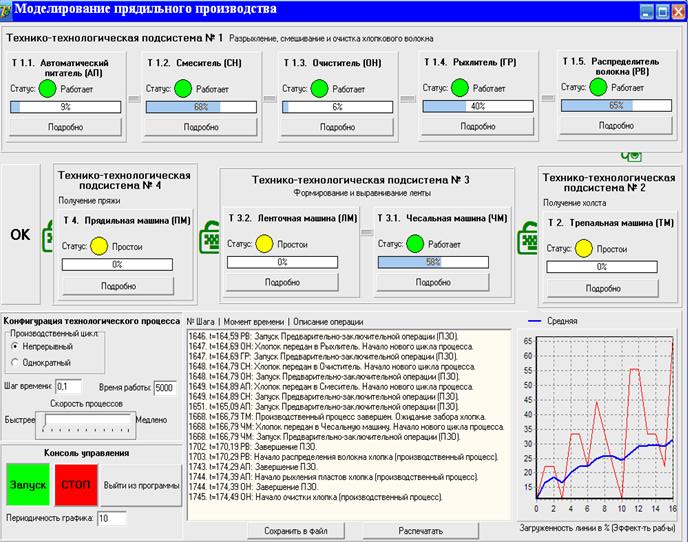Click log line 1668 ТМ Производственный процесс завершен
Image resolution: width=688 pixels, height=542 pixels.
(x=337, y=417)
